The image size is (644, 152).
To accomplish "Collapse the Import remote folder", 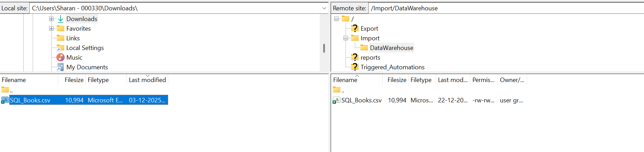I will pos(346,38).
